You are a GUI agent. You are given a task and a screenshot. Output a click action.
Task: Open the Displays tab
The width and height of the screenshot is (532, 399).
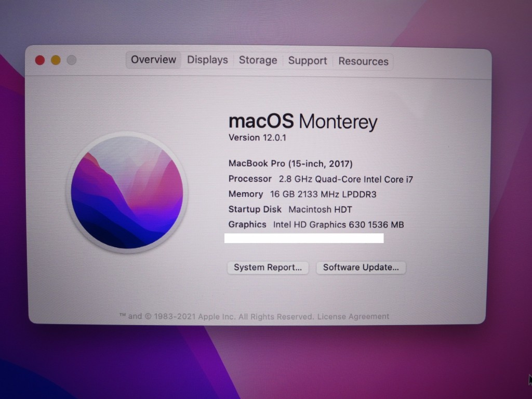coord(207,60)
